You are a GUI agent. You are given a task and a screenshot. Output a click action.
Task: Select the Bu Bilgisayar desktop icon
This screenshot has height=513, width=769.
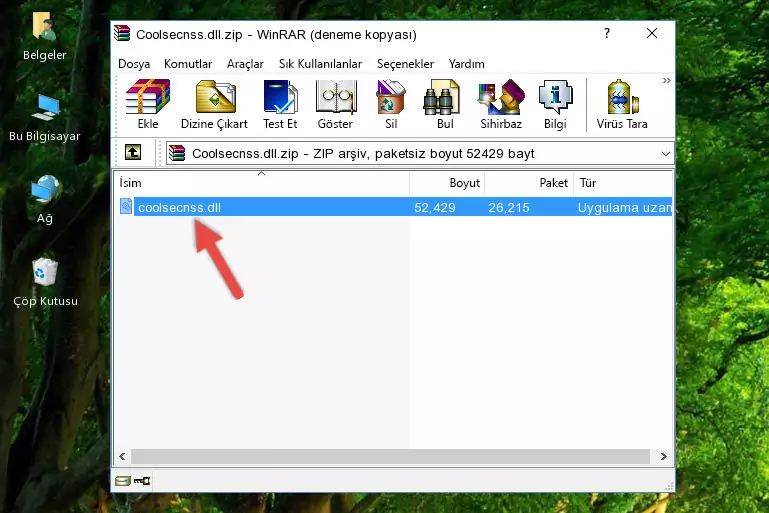44,118
